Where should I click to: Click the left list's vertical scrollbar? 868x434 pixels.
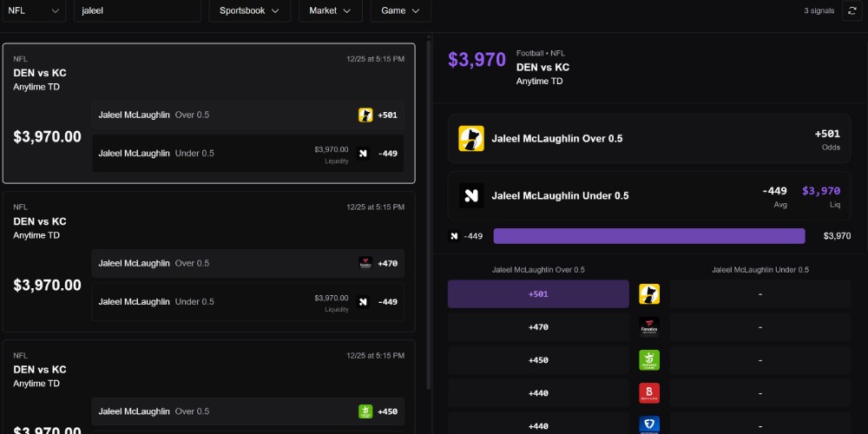tap(429, 214)
